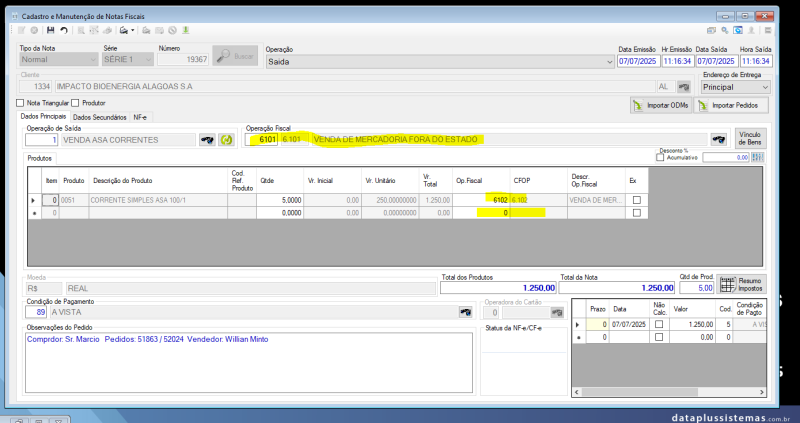800x423 pixels.
Task: Click the Operação Fiscal code field 6101
Action: pos(261,139)
